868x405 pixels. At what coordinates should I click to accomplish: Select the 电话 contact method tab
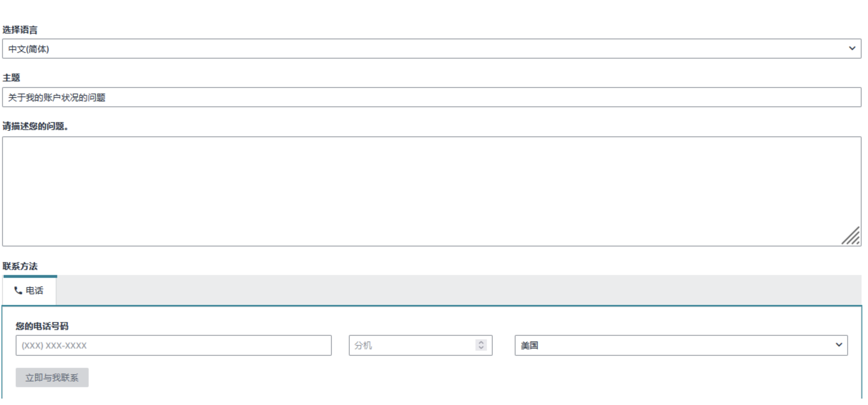coord(29,291)
